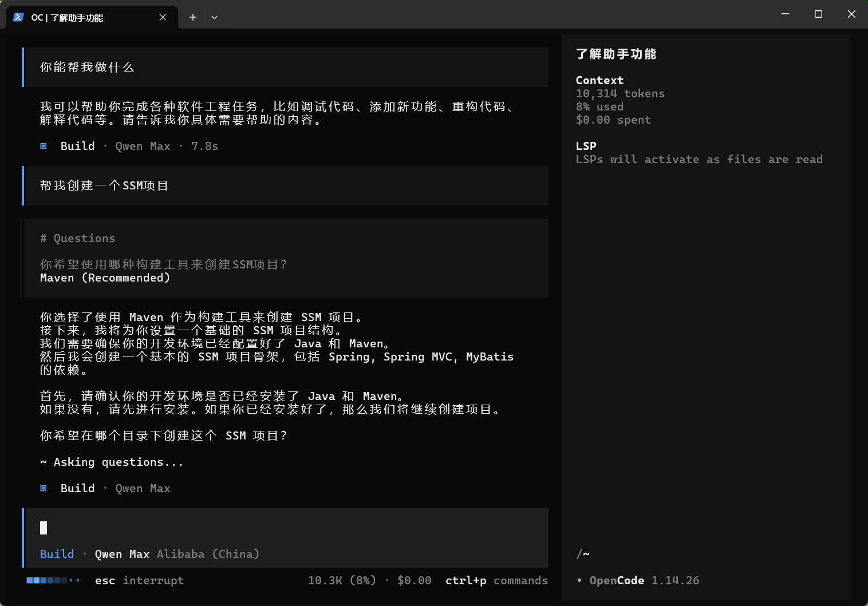Select the OC | 了解助手功能 tab

click(68, 17)
